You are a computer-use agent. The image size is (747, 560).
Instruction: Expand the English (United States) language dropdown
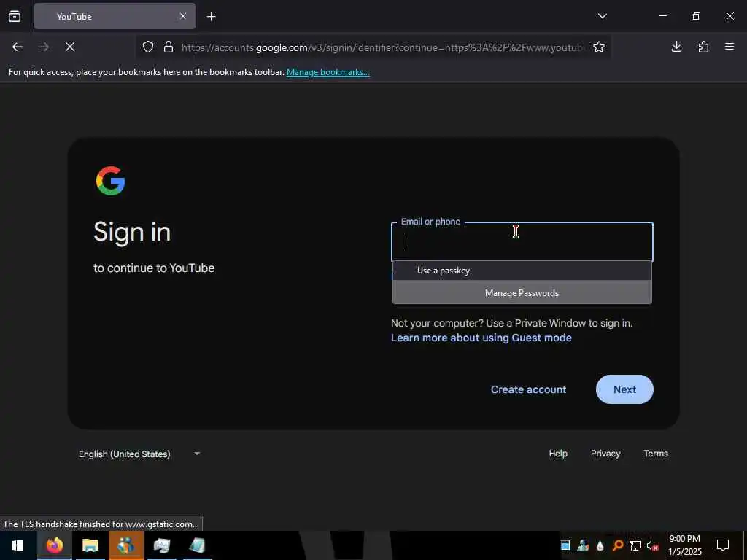pos(139,454)
